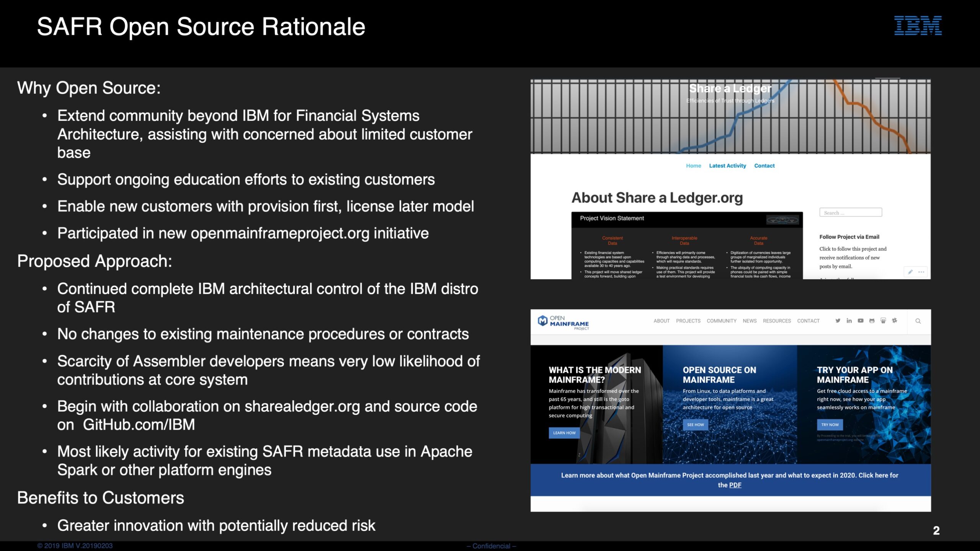The width and height of the screenshot is (980, 551).
Task: Click the magnifier search icon on Open Mainframe site
Action: 918,321
